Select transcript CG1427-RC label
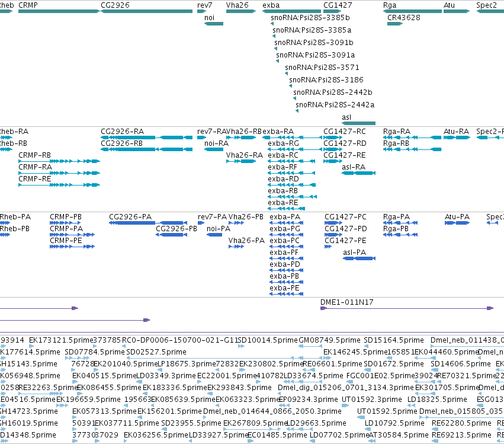Viewport: 504px width, 444px height. [x=345, y=132]
